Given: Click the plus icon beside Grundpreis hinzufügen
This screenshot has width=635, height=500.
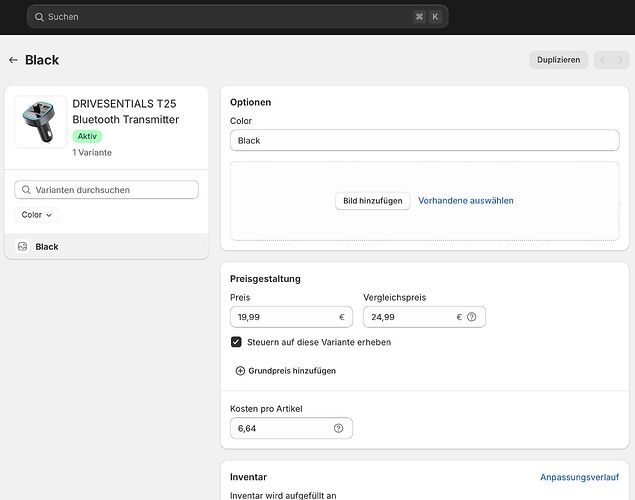Looking at the screenshot, I should point(240,370).
